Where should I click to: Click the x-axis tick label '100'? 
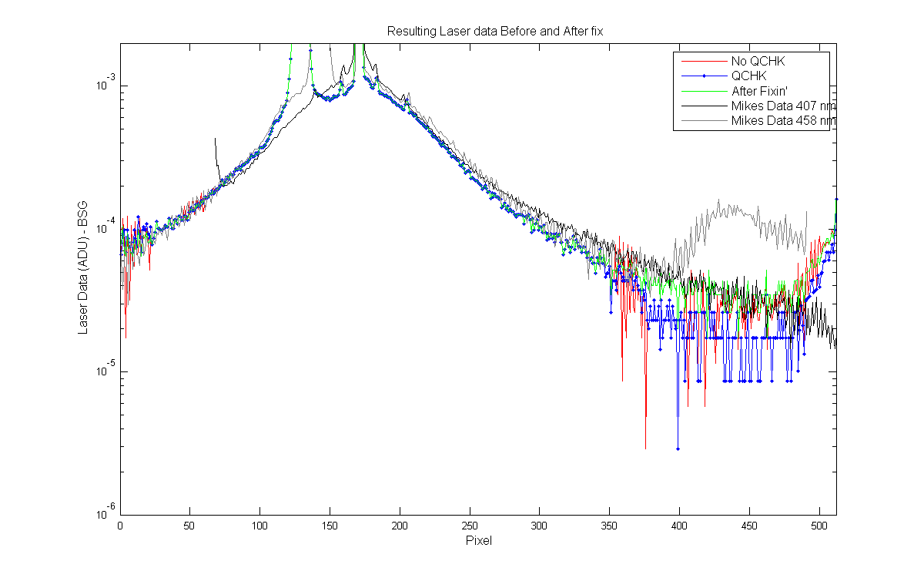coord(260,527)
